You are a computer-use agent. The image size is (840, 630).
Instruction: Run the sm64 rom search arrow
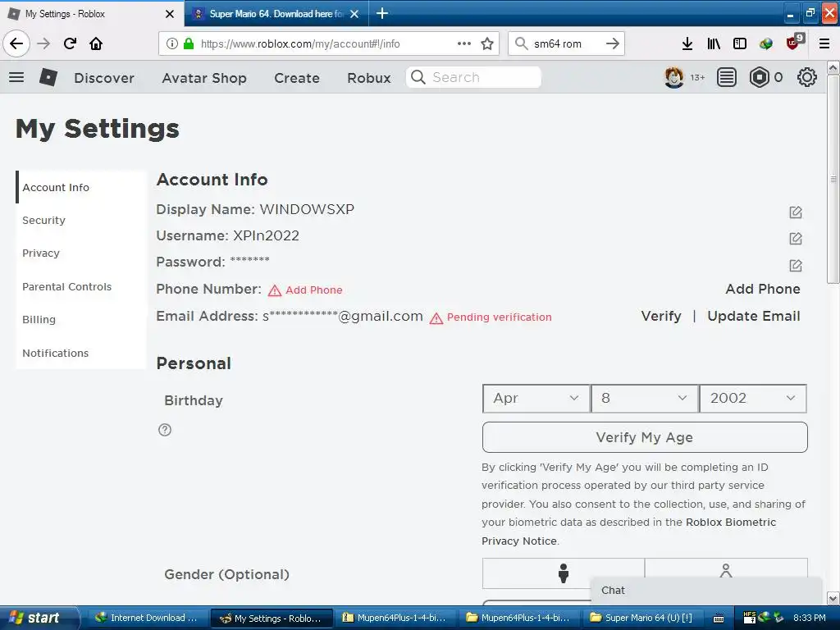click(612, 43)
